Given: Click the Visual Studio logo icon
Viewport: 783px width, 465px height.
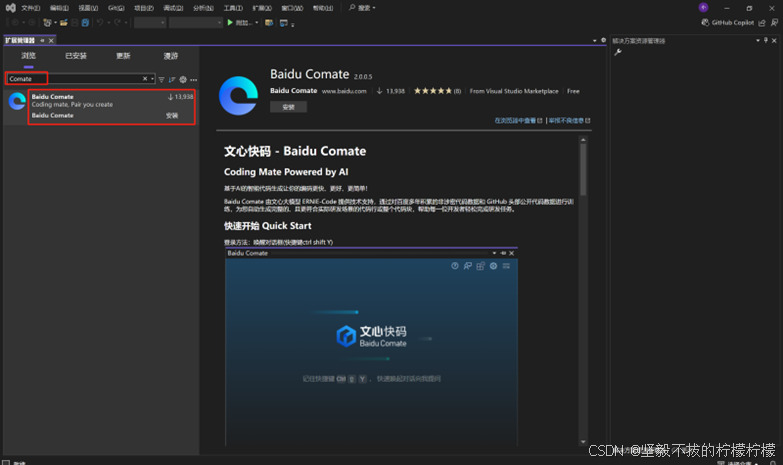Looking at the screenshot, I should [x=10, y=7].
